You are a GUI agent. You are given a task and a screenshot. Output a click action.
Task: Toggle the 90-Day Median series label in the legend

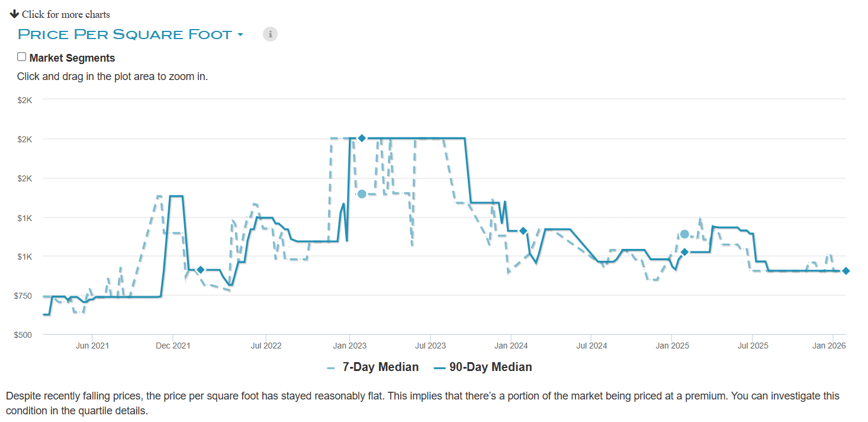[490, 367]
